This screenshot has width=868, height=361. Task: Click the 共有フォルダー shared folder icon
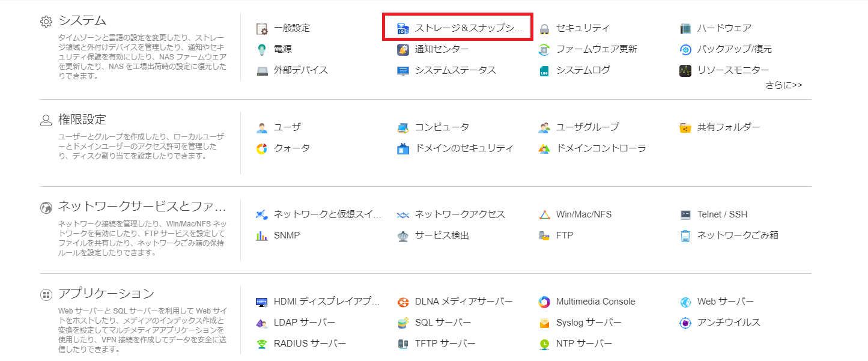[x=685, y=127]
